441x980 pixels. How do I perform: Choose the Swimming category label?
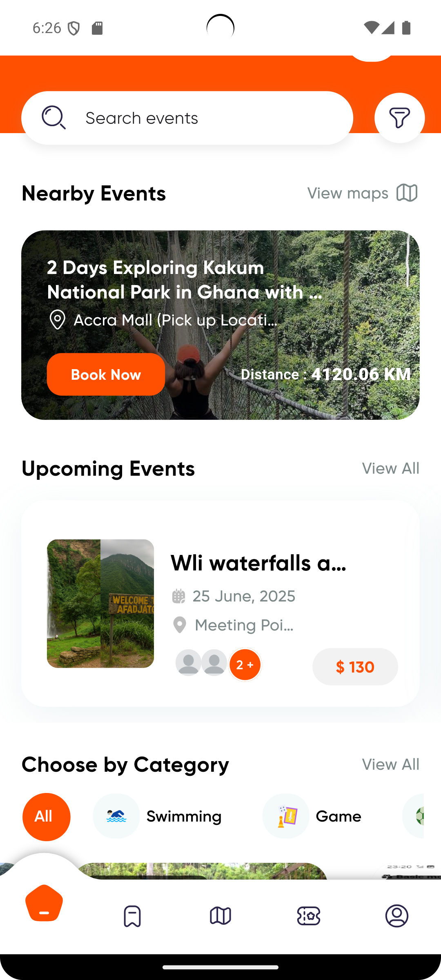click(x=184, y=817)
